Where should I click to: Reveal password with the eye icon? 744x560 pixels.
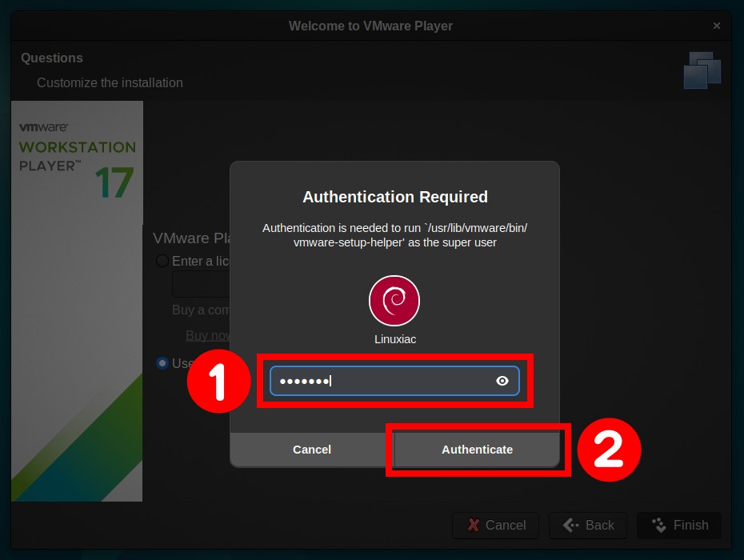(x=502, y=381)
